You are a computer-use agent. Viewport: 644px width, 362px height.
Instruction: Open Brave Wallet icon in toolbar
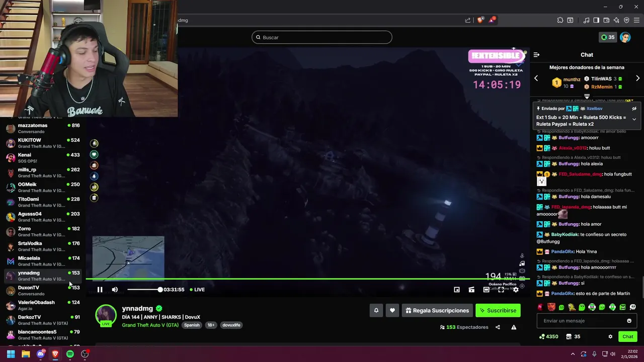tap(606, 20)
